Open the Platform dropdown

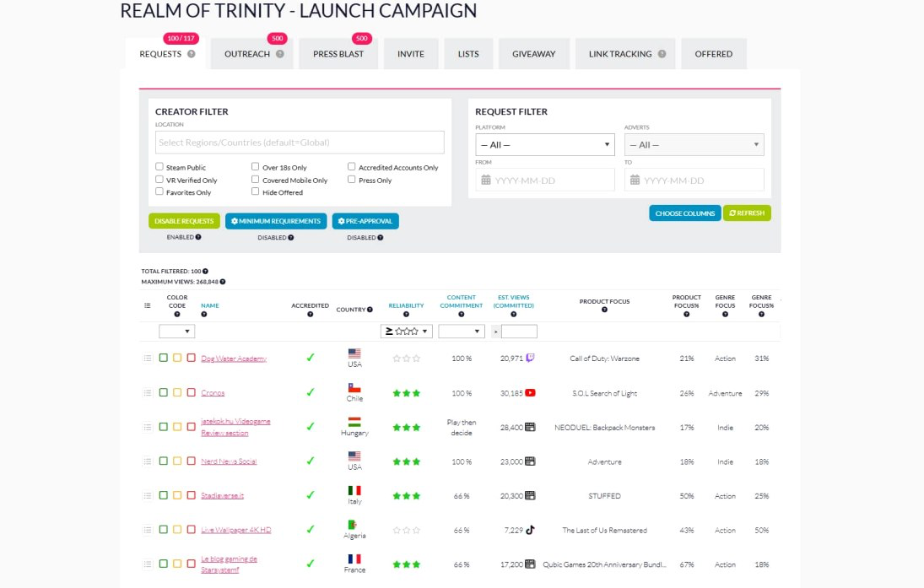545,144
